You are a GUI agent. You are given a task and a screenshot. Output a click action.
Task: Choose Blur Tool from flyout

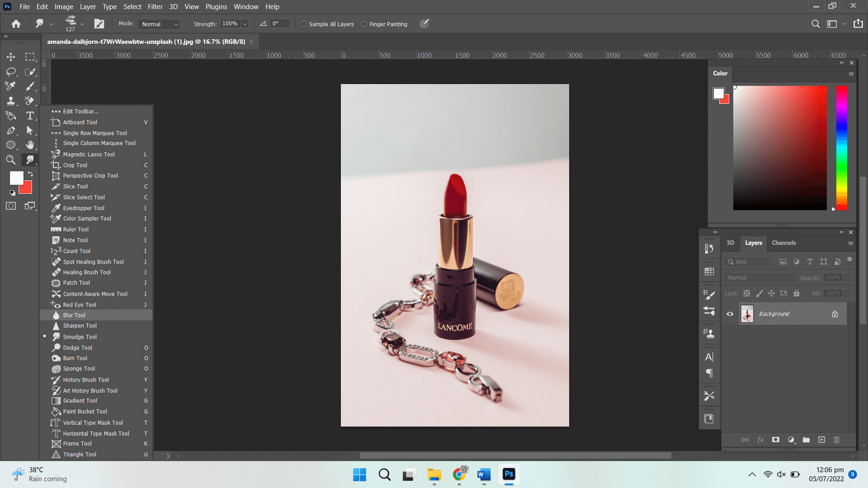coord(96,315)
